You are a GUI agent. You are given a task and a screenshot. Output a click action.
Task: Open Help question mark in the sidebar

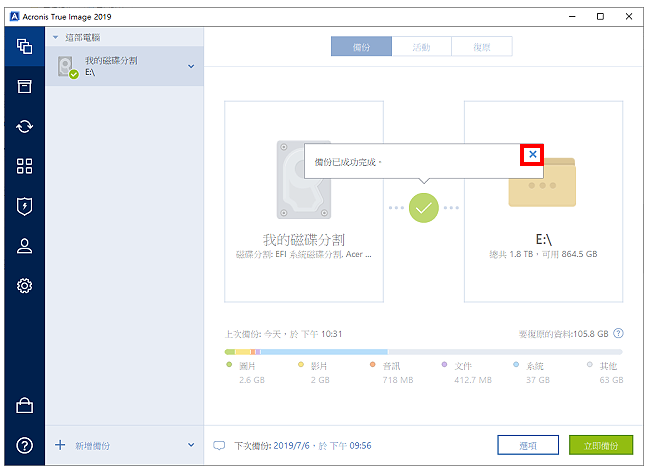coord(25,445)
